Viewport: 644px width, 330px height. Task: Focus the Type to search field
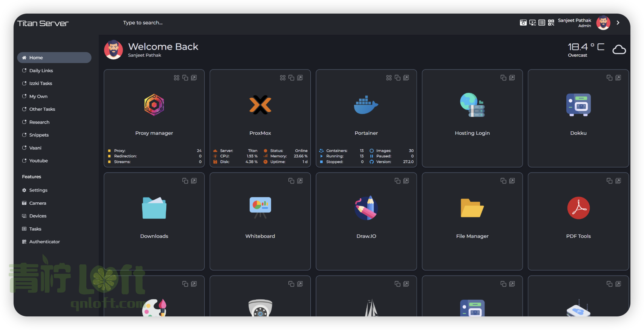[x=143, y=23]
